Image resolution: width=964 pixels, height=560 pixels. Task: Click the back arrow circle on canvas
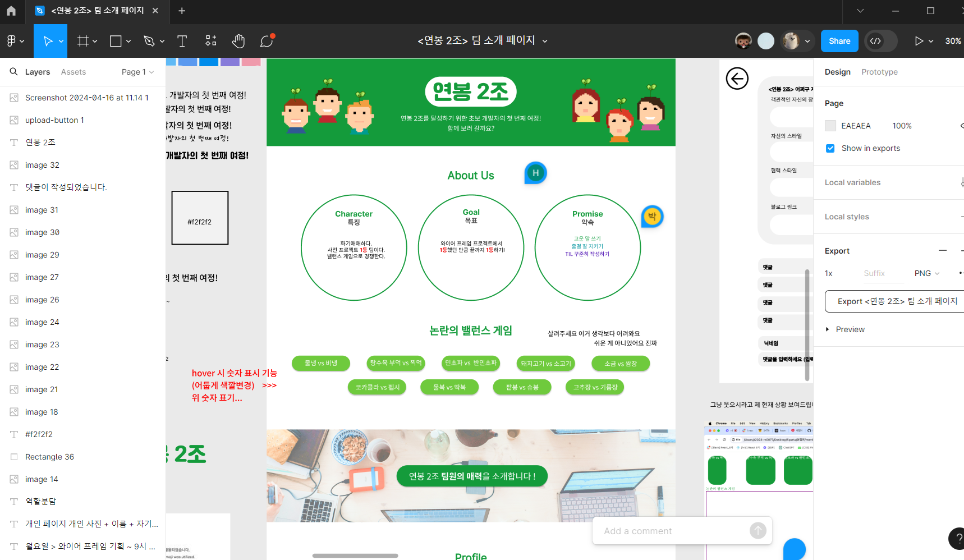(737, 79)
